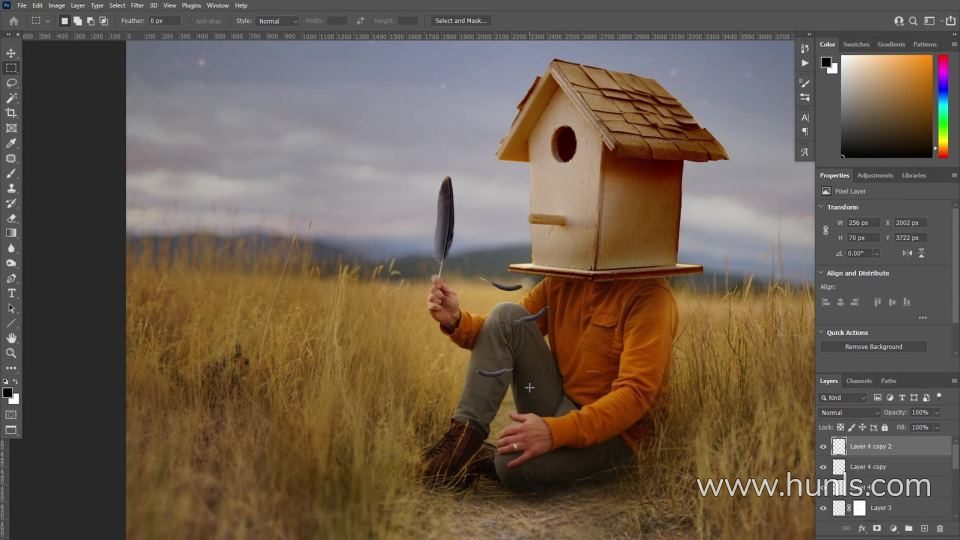Screen dimensions: 960x540
Task: Select the Horizontal Type tool
Action: pyautogui.click(x=11, y=293)
